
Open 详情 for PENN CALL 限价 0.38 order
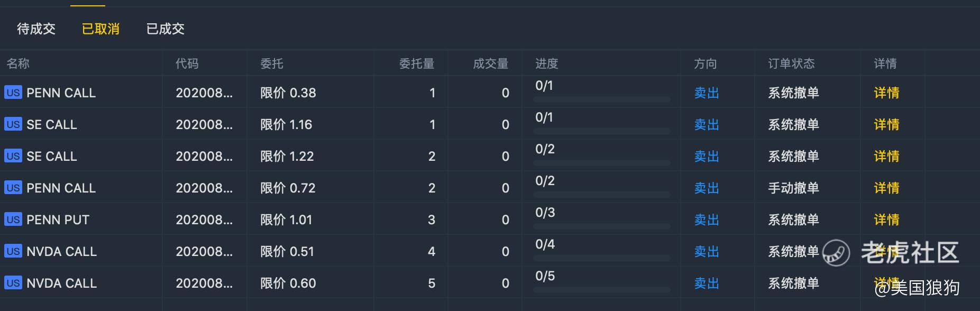(x=886, y=93)
